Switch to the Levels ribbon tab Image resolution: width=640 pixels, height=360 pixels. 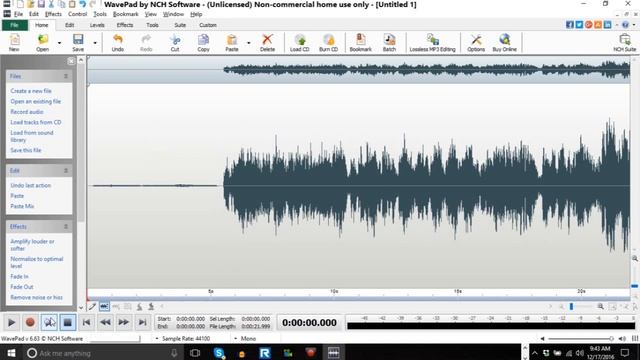[x=97, y=25]
